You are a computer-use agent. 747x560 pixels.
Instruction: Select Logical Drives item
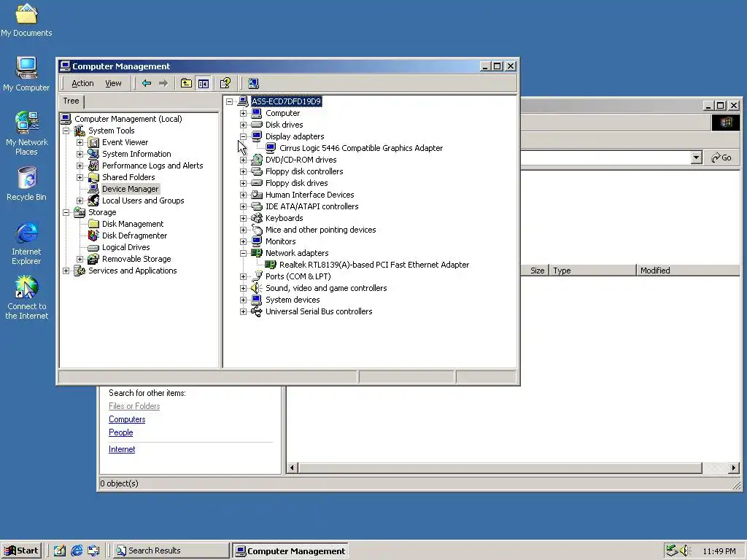click(x=125, y=247)
